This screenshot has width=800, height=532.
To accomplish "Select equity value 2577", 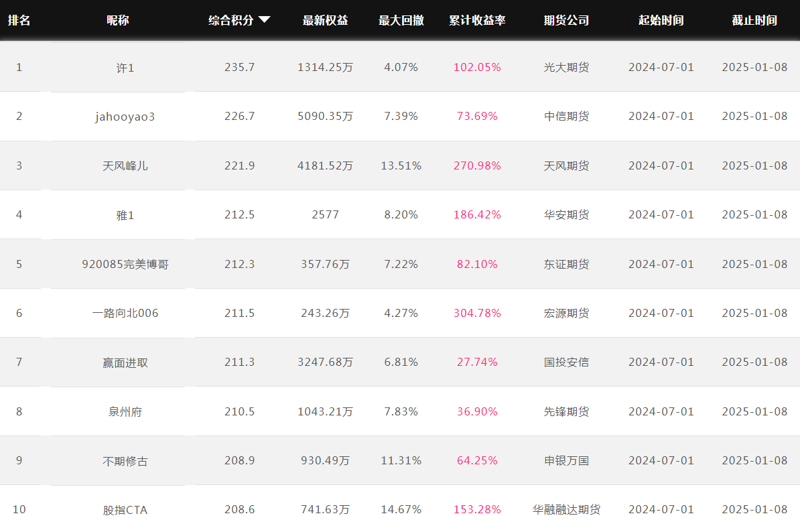I will pos(326,214).
